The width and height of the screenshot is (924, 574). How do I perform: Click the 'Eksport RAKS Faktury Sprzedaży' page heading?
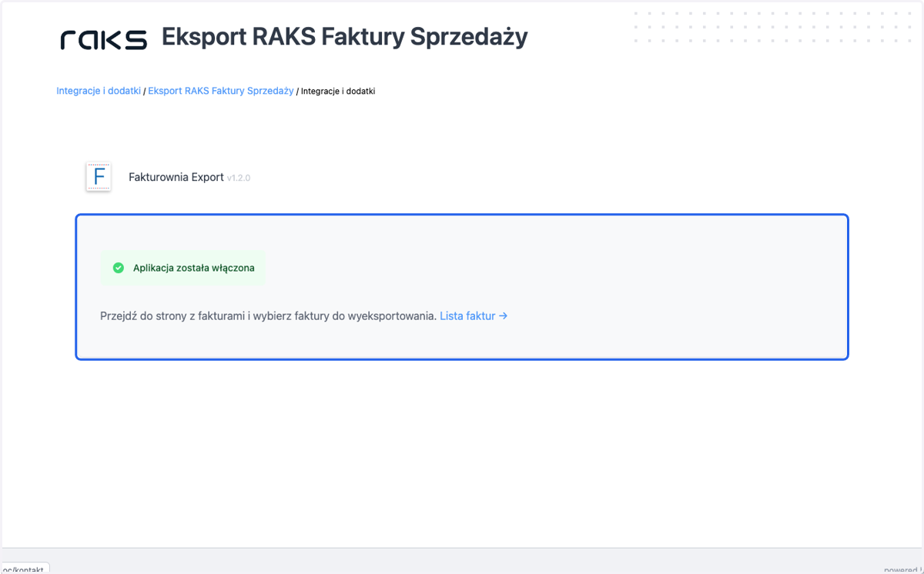[x=345, y=37]
